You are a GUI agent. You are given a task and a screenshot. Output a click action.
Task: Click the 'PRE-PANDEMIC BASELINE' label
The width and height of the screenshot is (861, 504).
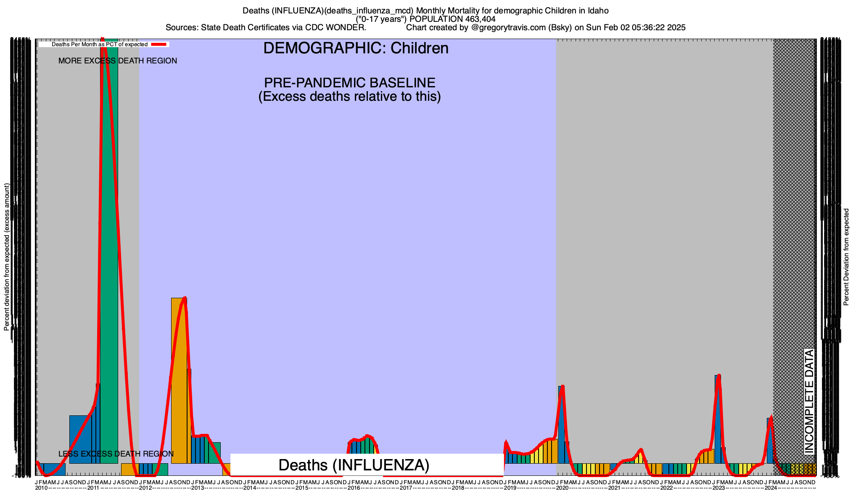[349, 83]
